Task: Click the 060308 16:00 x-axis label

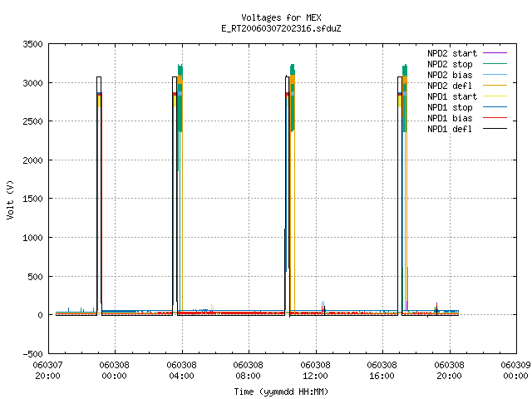Action: point(382,371)
